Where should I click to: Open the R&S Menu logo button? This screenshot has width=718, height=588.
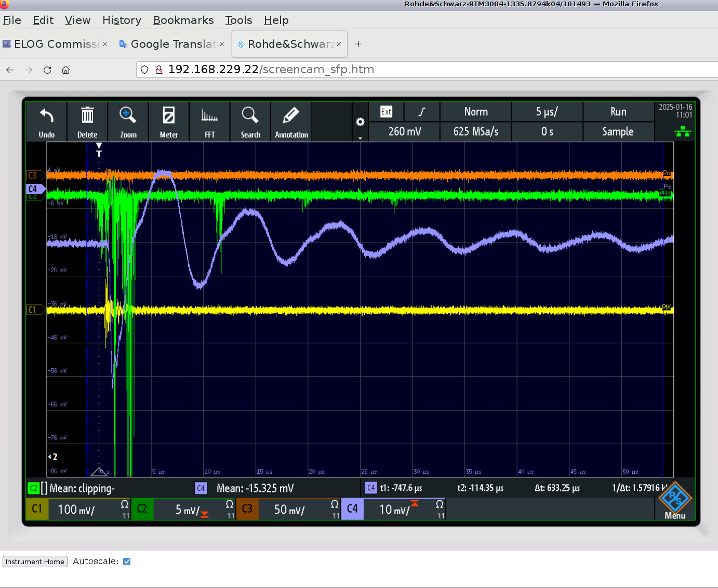click(675, 500)
